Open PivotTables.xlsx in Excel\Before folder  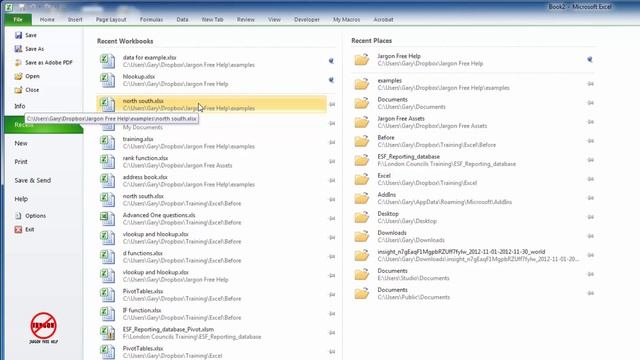211,295
